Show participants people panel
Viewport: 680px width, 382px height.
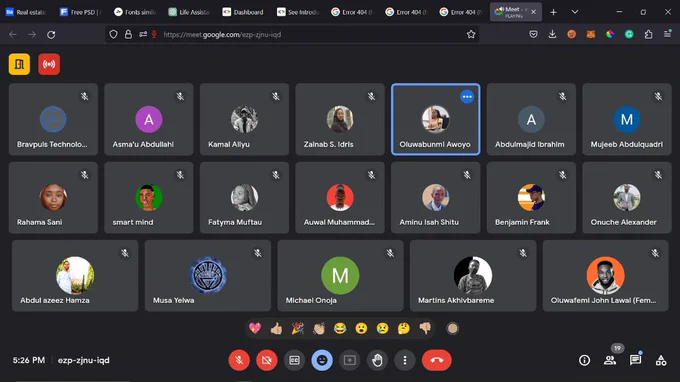(610, 360)
